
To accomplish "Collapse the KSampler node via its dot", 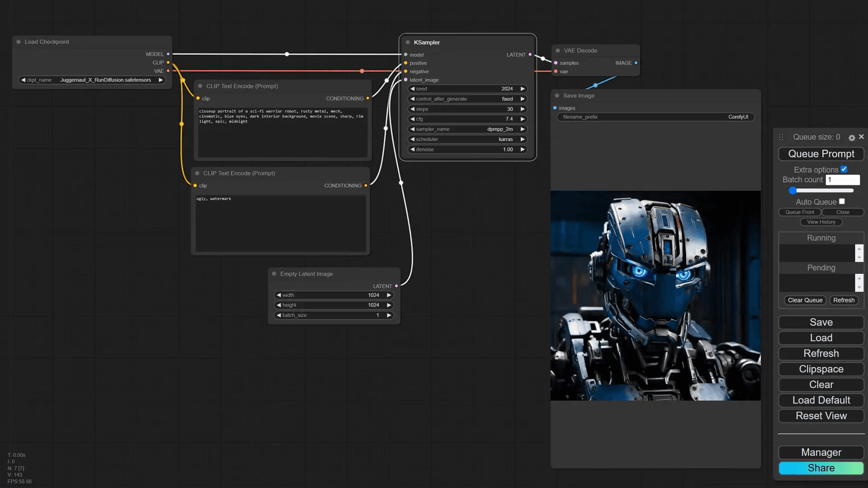I will [408, 42].
